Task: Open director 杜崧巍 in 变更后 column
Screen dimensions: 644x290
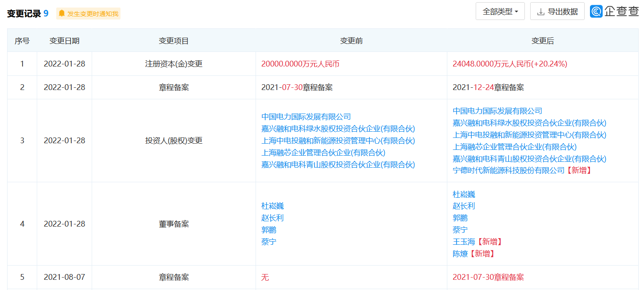Action: [464, 194]
